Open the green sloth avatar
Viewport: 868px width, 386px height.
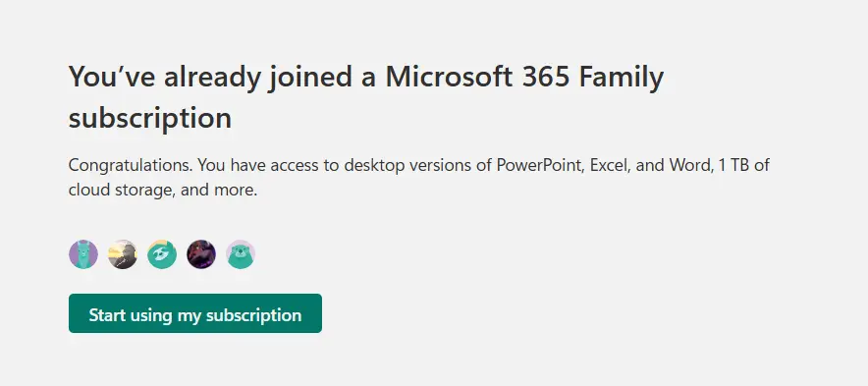pyautogui.click(x=162, y=254)
